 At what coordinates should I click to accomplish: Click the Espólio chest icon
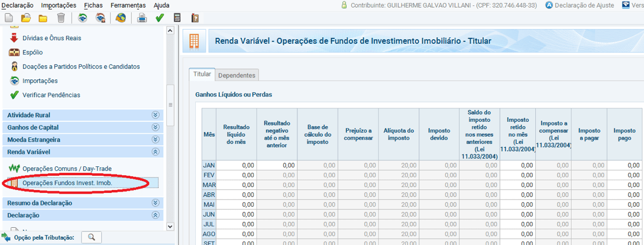click(14, 52)
